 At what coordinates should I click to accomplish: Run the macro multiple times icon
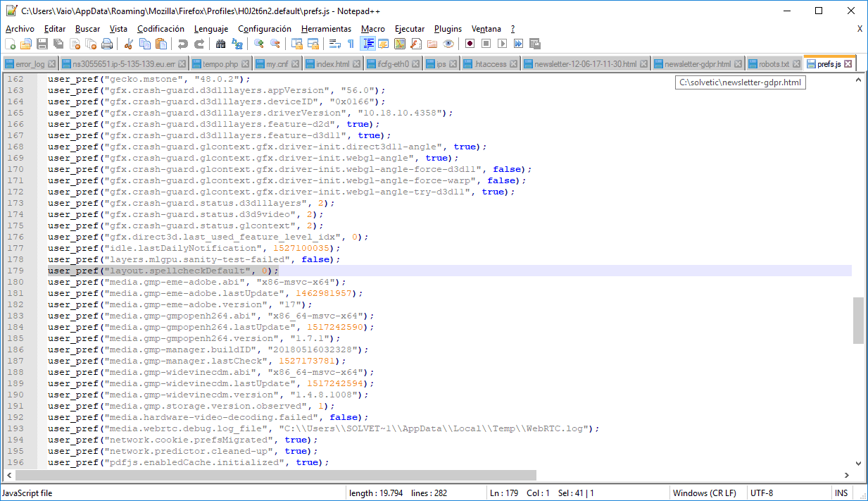(x=518, y=44)
